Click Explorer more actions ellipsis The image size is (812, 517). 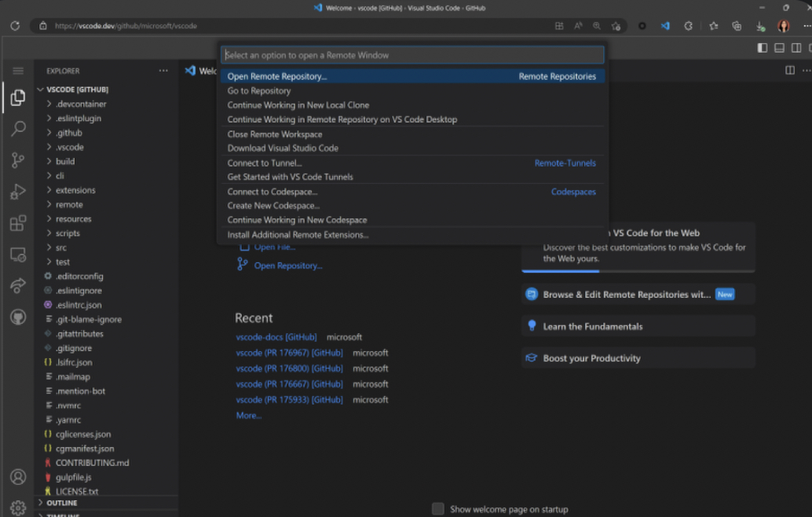point(163,71)
